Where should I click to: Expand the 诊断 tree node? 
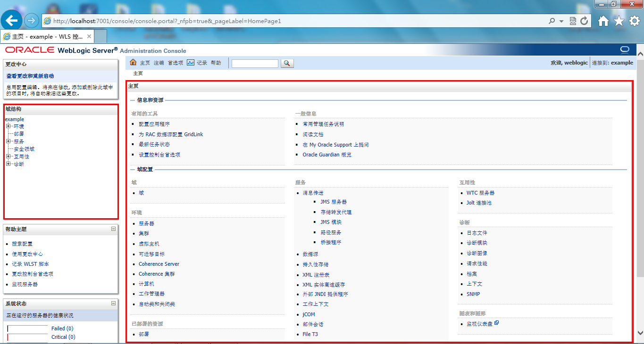pyautogui.click(x=8, y=164)
